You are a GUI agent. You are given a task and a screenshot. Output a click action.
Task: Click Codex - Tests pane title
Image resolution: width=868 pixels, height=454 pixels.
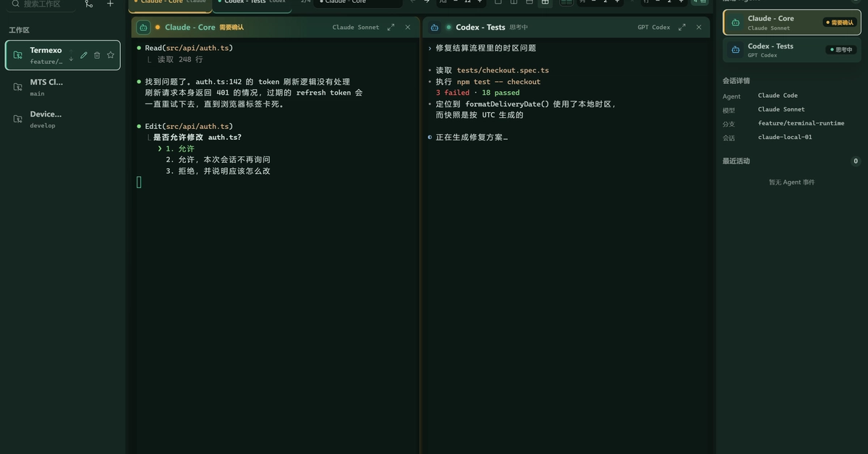(x=480, y=28)
